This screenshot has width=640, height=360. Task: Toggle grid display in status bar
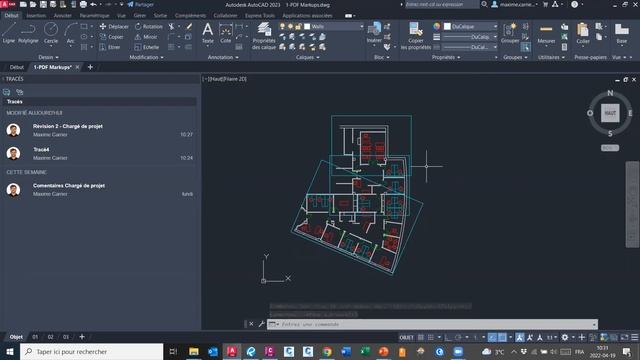(421, 337)
